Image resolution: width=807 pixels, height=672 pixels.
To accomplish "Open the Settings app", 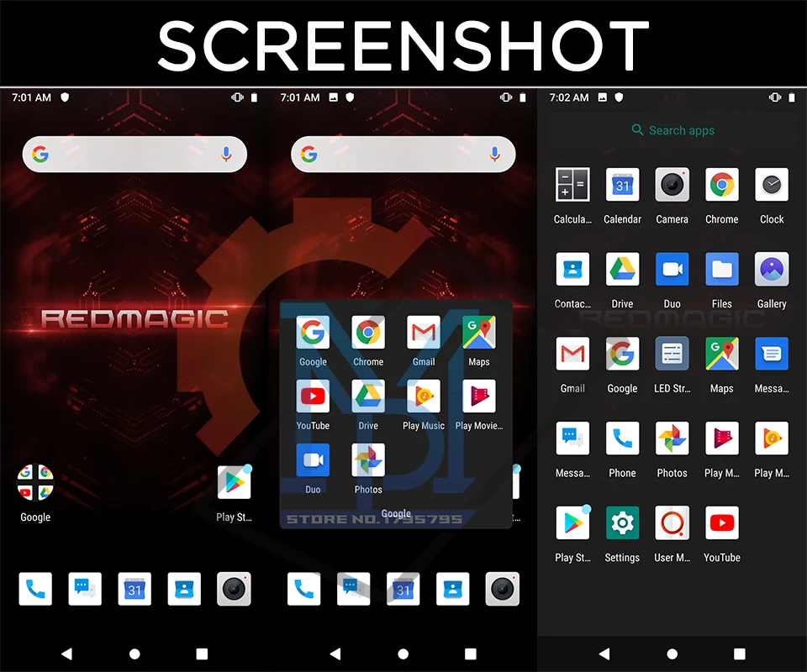I will pos(622,522).
